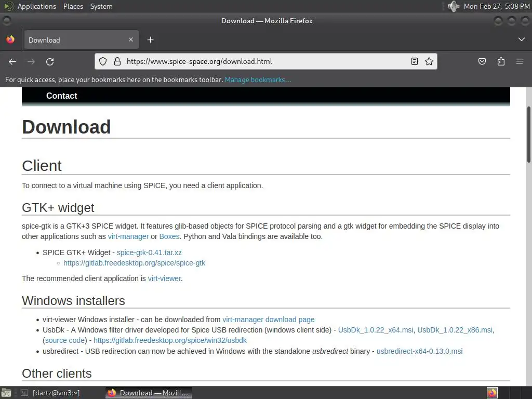532x399 pixels.
Task: Go back to the previous page
Action: (x=12, y=61)
